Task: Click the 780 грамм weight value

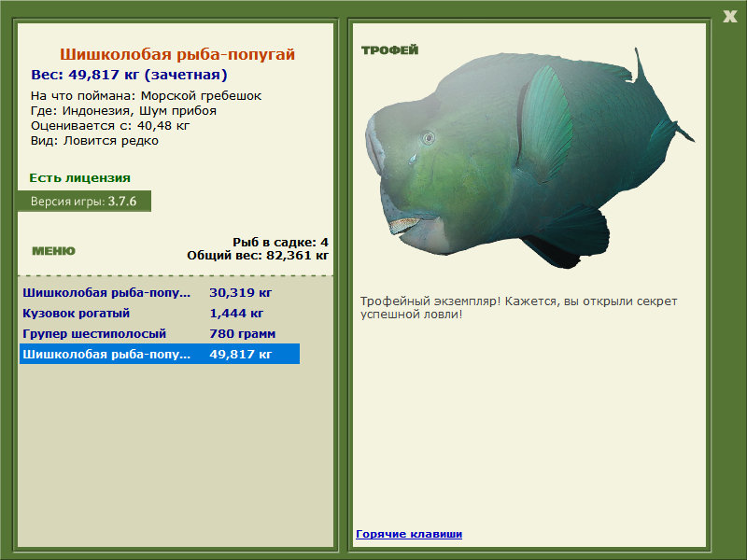Action: point(243,334)
